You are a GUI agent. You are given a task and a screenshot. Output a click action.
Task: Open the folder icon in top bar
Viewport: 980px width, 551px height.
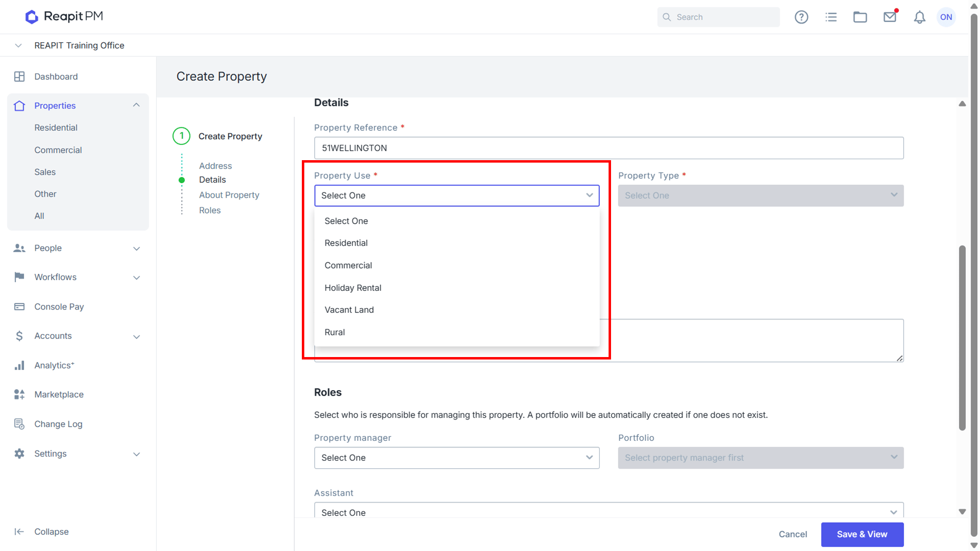[x=860, y=17]
